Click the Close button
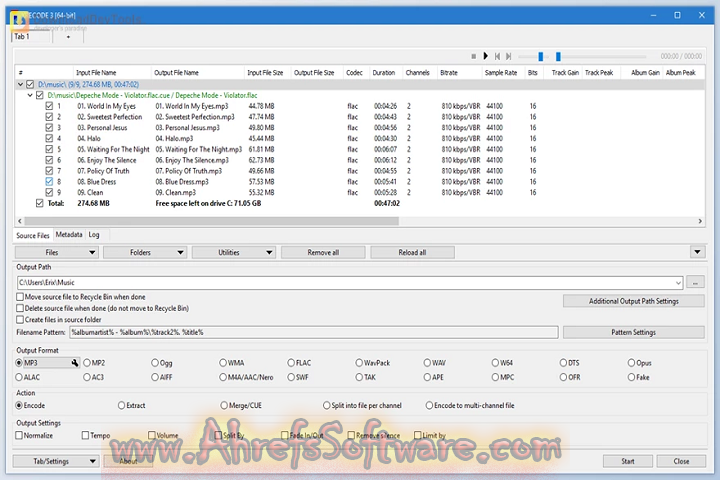This screenshot has height=480, width=720. tap(681, 461)
